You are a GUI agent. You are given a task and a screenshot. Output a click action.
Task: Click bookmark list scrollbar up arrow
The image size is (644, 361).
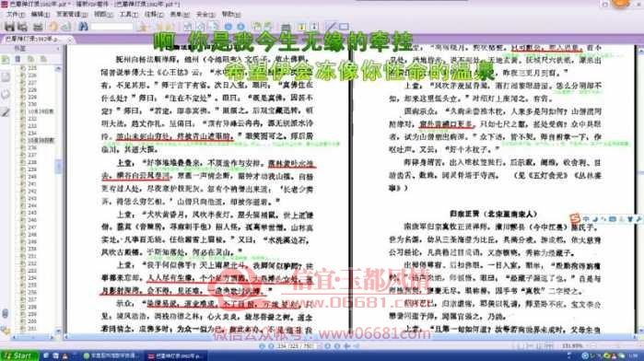point(58,68)
